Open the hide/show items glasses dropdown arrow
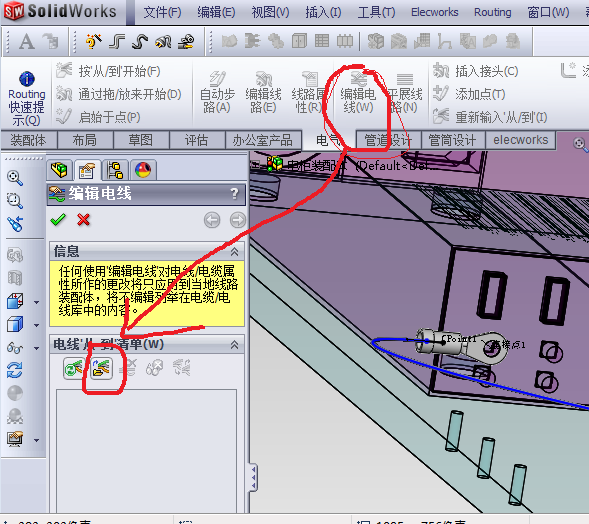589x524 pixels. coord(36,348)
